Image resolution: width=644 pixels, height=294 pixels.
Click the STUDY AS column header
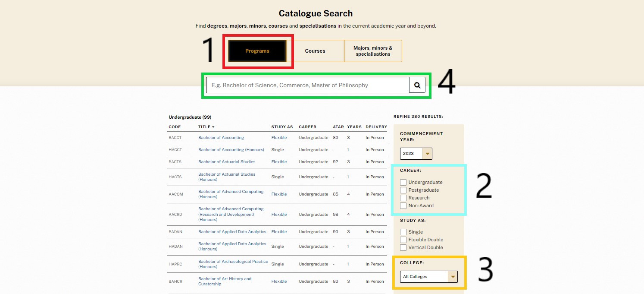282,127
